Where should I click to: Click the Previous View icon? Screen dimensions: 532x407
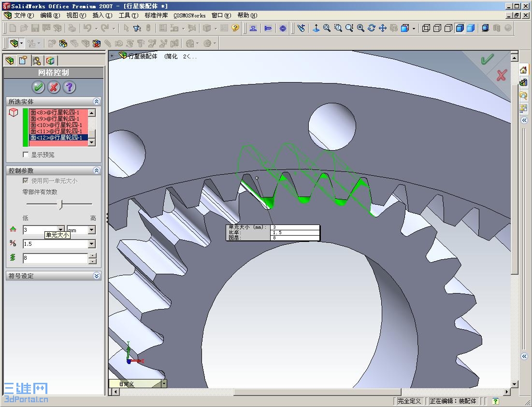click(301, 28)
